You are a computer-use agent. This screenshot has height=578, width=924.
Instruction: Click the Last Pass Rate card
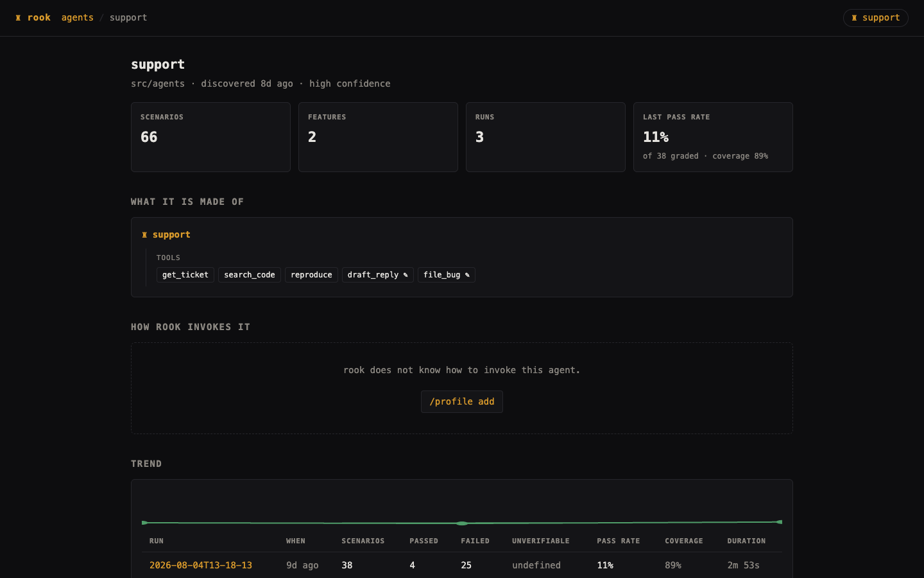click(x=713, y=137)
